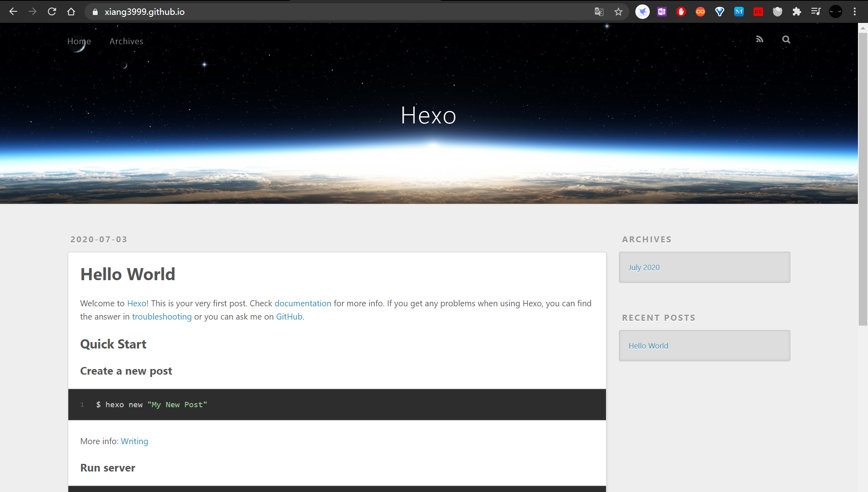Screen dimensions: 868x492
Task: Click the browser home button
Action: tap(71, 12)
